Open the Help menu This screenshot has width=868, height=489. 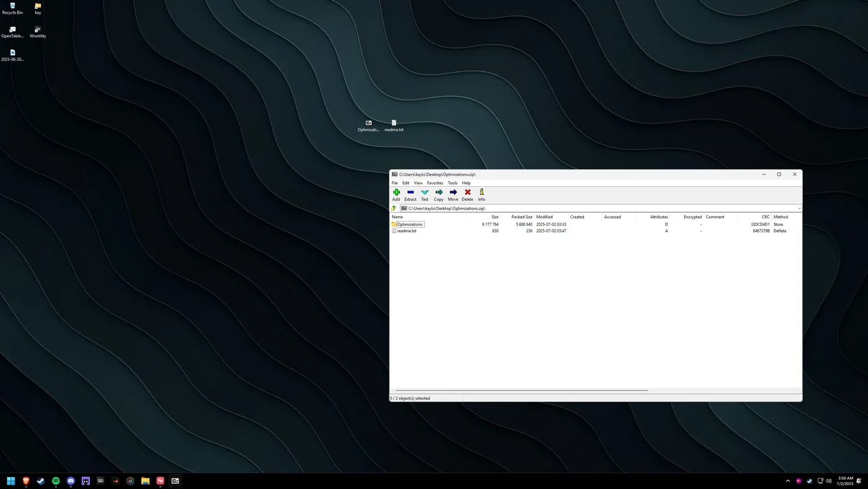tap(466, 183)
